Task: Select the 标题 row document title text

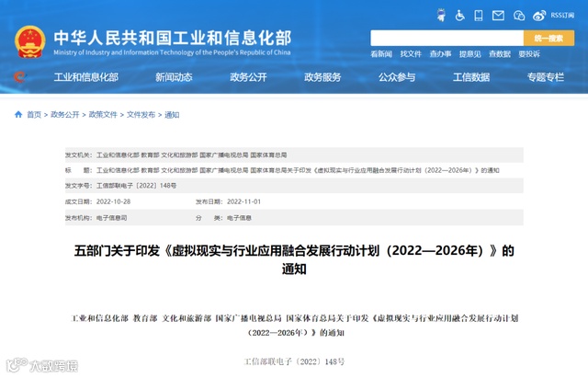Action: pyautogui.click(x=298, y=170)
